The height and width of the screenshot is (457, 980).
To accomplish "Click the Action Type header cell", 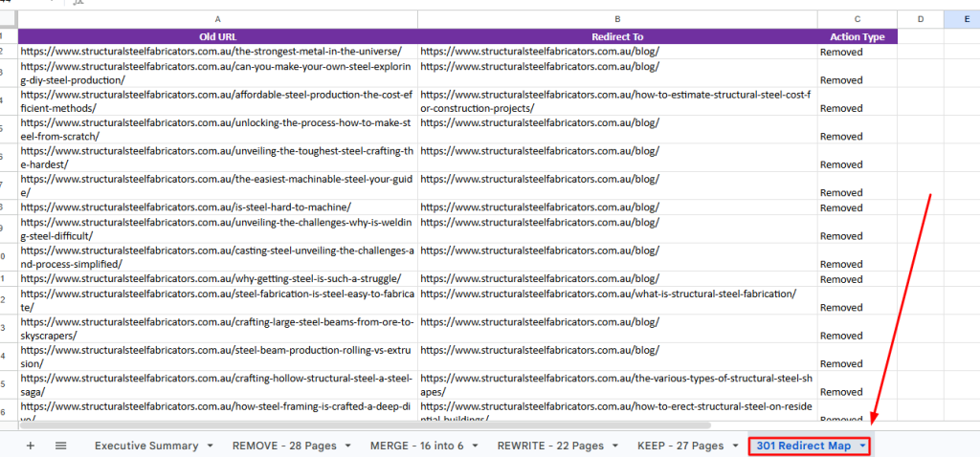I will click(x=857, y=37).
